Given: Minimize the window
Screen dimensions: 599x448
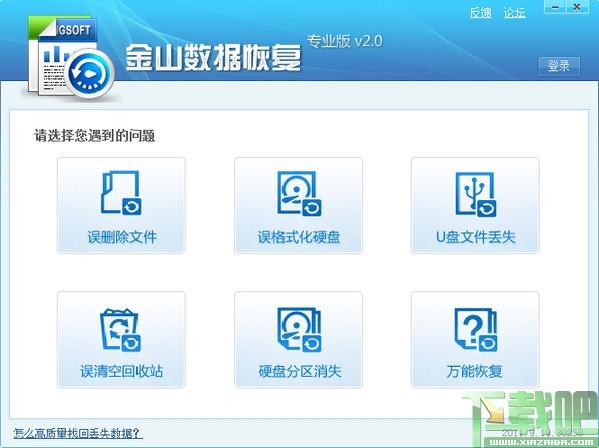Looking at the screenshot, I should (555, 7).
